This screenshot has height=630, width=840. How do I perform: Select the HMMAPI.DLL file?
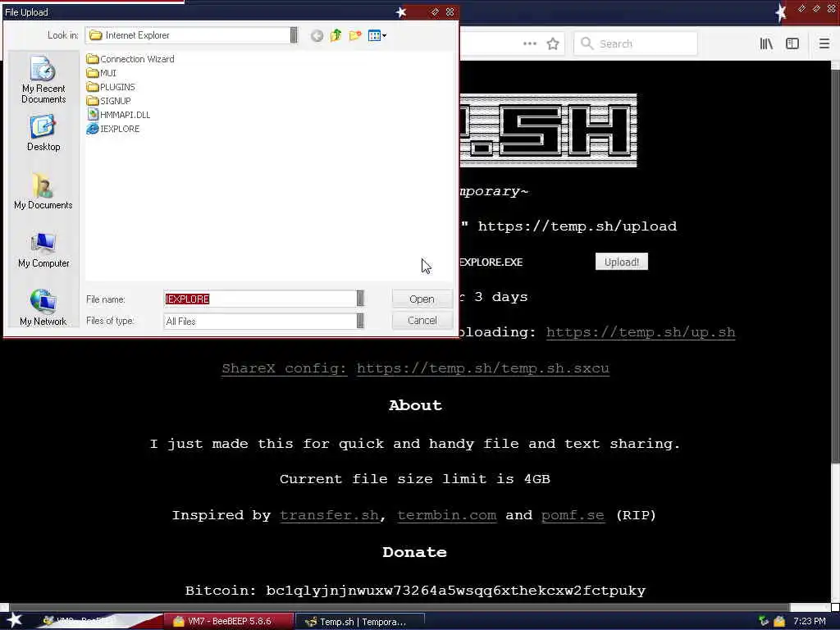tap(118, 115)
